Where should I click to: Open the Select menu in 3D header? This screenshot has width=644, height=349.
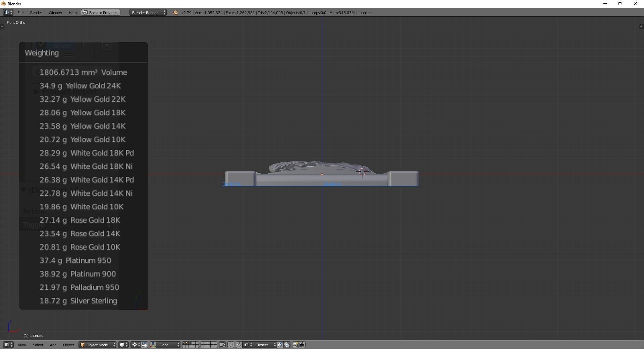38,345
